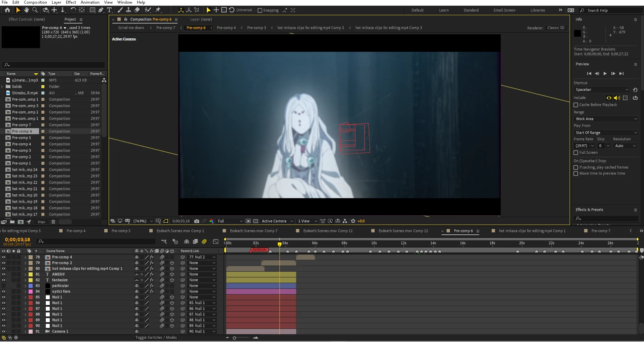Reset exposure in the viewer
Image resolution: width=644 pixels, height=342 pixels.
point(353,221)
